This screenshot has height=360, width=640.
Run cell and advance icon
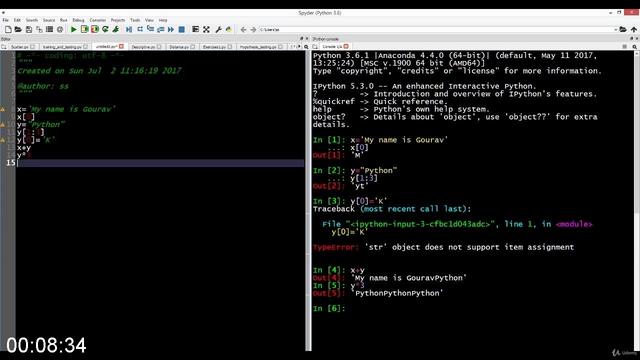[x=95, y=29]
